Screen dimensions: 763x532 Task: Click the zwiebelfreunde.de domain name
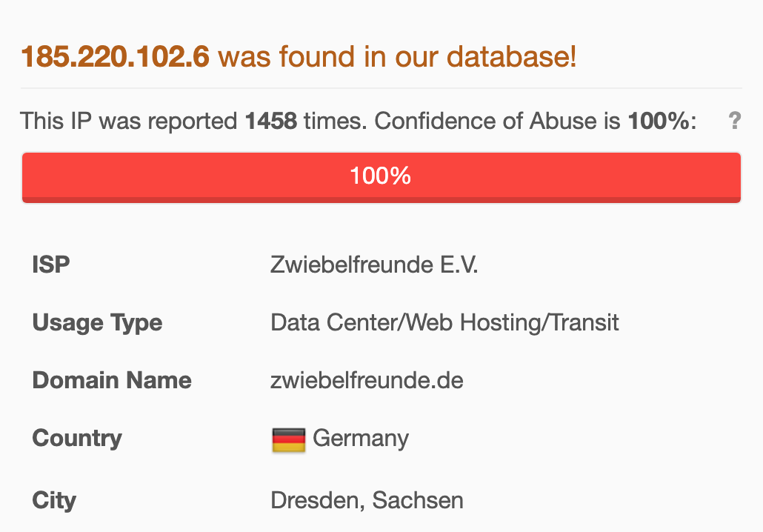(367, 380)
